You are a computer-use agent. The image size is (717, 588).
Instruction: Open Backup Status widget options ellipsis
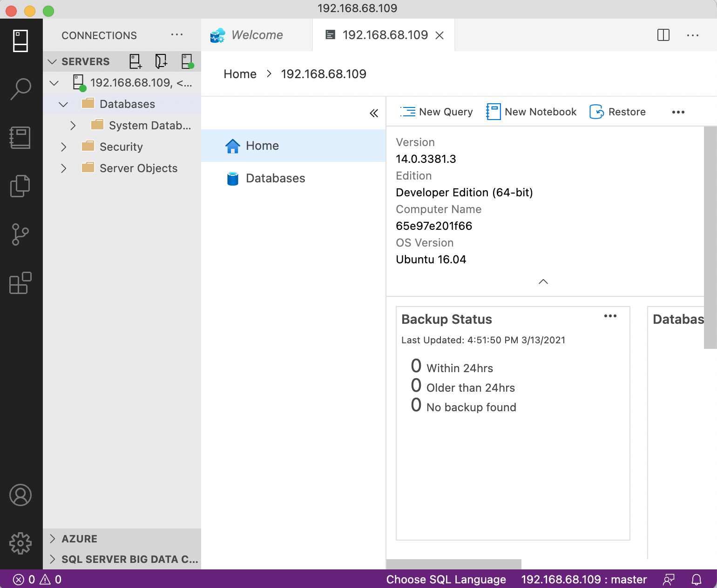coord(610,316)
